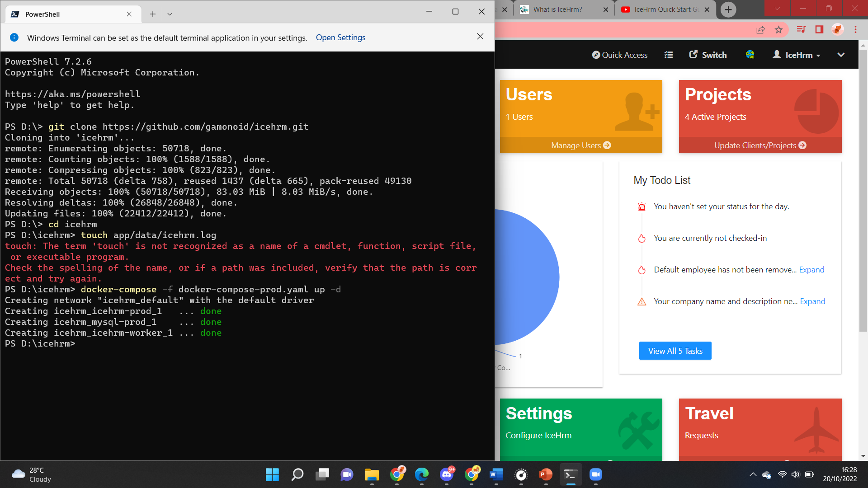Open the side panel icon in the browser toolbar

pos(819,29)
